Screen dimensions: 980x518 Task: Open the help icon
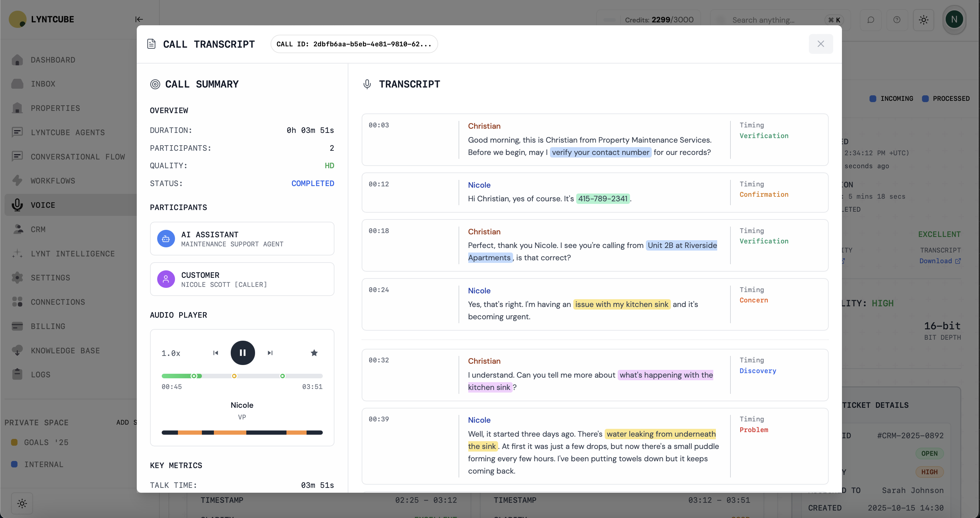click(x=897, y=20)
